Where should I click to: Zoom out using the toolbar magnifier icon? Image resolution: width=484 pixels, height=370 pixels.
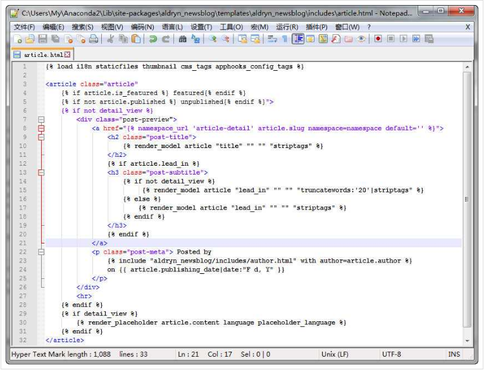point(225,39)
